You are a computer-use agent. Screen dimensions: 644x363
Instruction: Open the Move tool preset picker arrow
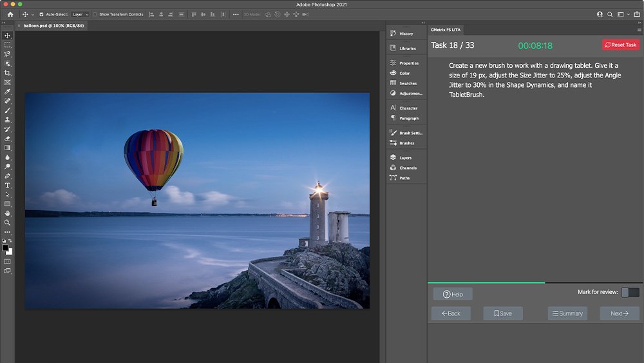click(33, 14)
